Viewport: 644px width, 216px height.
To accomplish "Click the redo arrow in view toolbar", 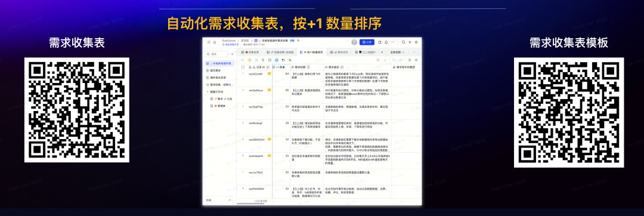I will [x=401, y=60].
